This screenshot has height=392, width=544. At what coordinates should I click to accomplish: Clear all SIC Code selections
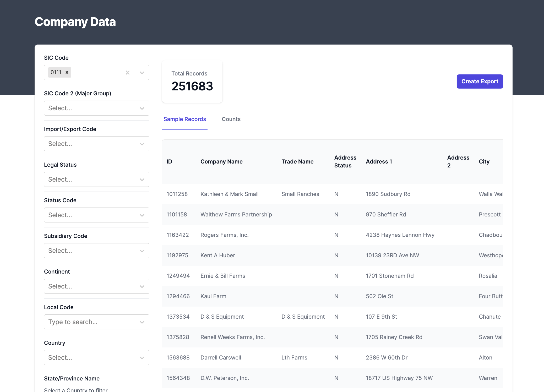pos(128,73)
